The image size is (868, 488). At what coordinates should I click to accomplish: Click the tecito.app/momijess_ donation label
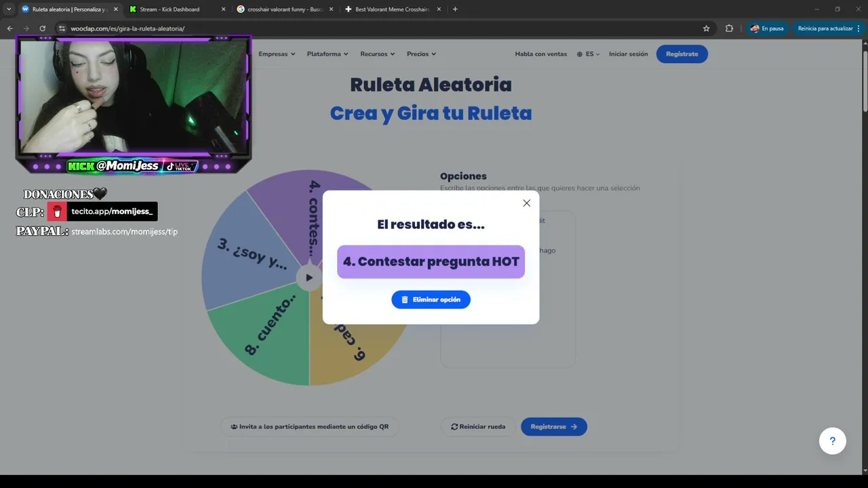point(102,211)
